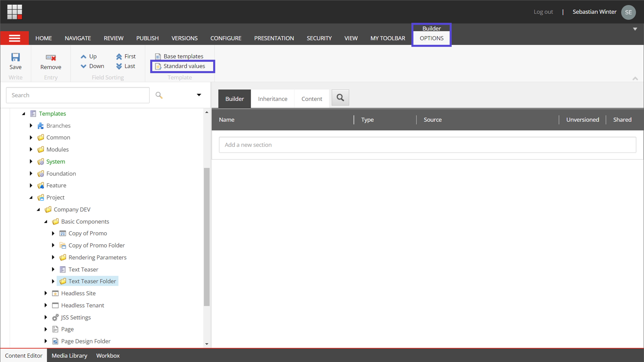Switch to the Inheritance tab
Viewport: 644px width, 362px height.
point(273,98)
